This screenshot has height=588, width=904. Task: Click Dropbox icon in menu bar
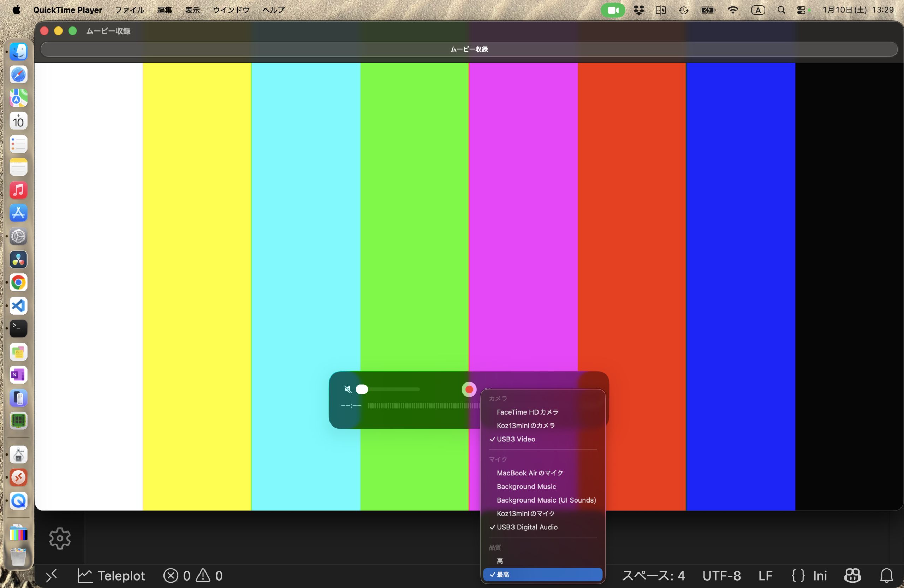(x=639, y=10)
